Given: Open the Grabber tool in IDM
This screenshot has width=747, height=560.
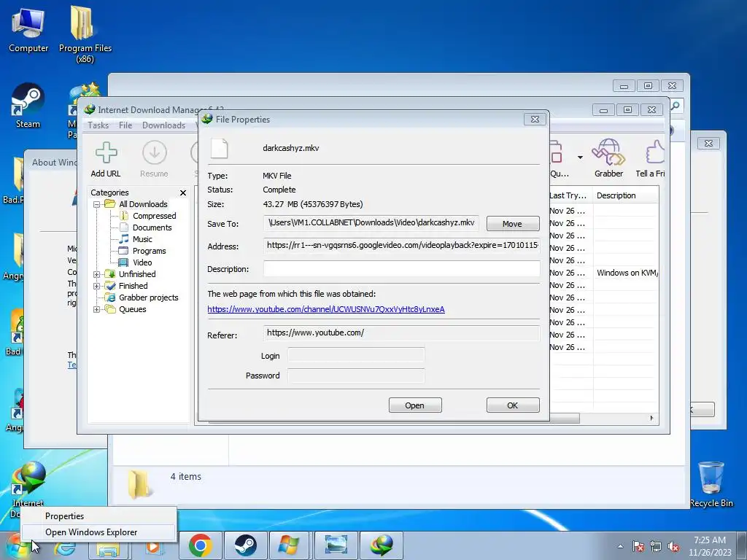Looking at the screenshot, I should coord(608,158).
